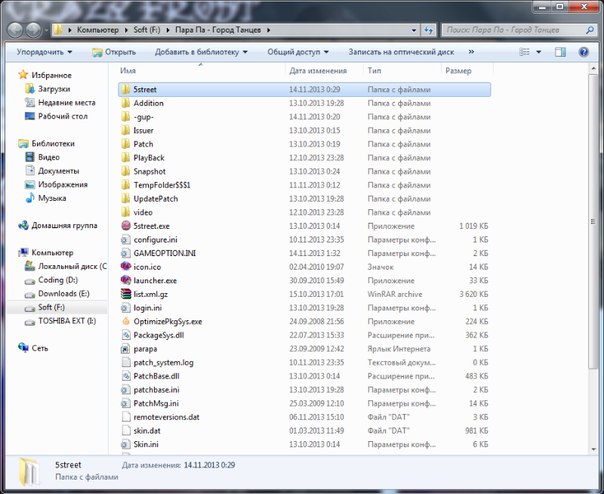Viewport: 604px width, 494px height.
Task: Click the icon.ico file icon
Action: [x=126, y=267]
